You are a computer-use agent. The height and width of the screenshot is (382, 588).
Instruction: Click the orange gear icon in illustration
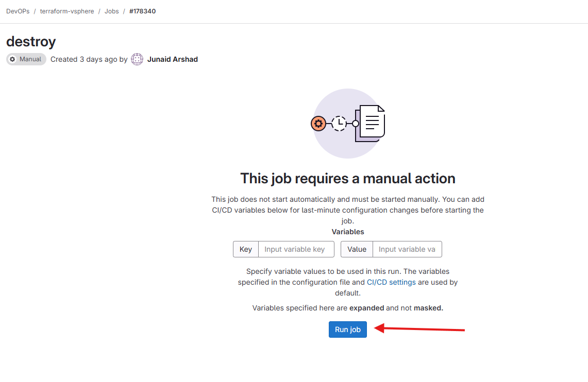pyautogui.click(x=318, y=124)
